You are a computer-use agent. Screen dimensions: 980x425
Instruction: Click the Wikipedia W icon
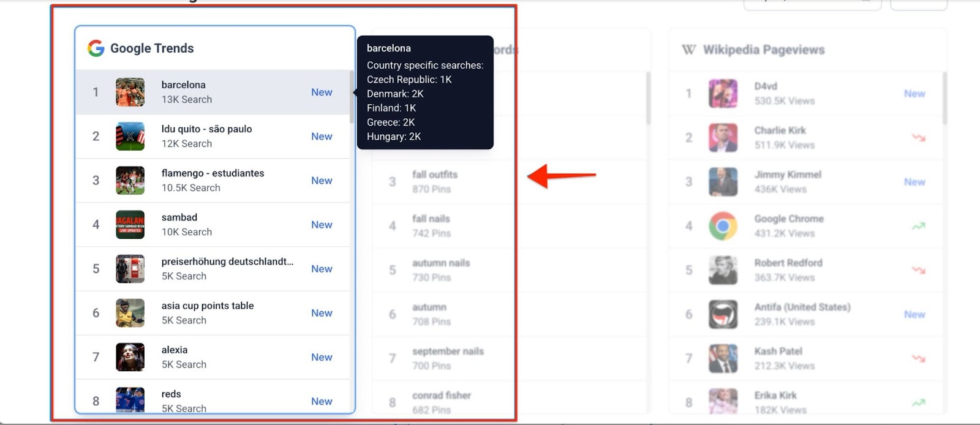point(688,50)
